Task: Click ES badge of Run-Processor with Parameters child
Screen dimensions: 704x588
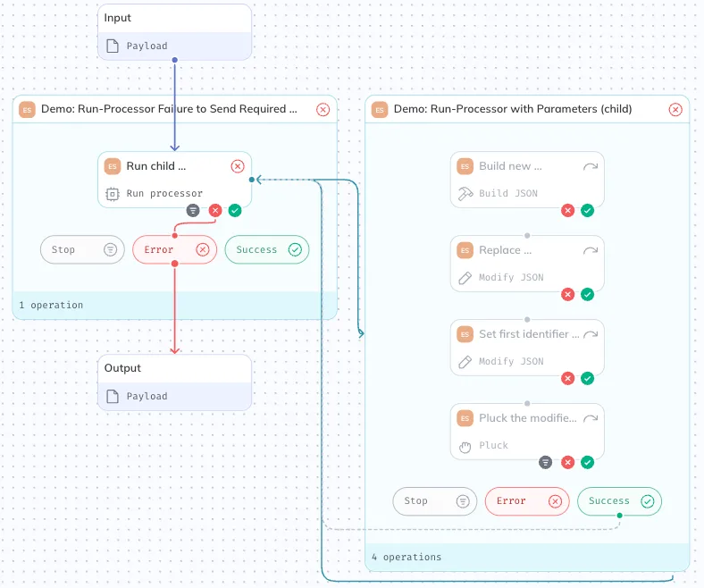Action: coord(380,110)
